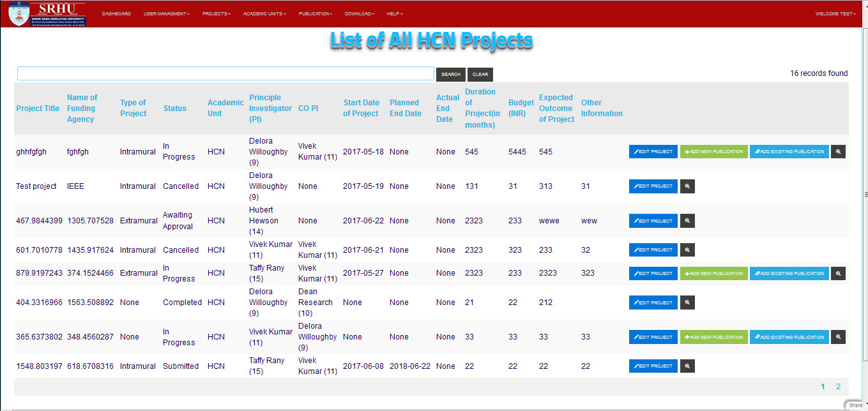The image size is (868, 411).
Task: Click into the project search field
Action: point(225,73)
